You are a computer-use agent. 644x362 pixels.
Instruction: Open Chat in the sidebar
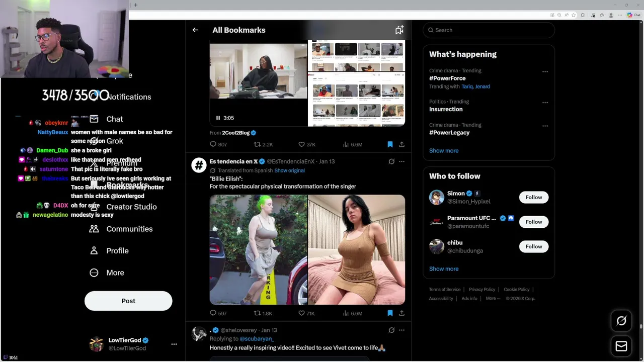(x=106, y=119)
